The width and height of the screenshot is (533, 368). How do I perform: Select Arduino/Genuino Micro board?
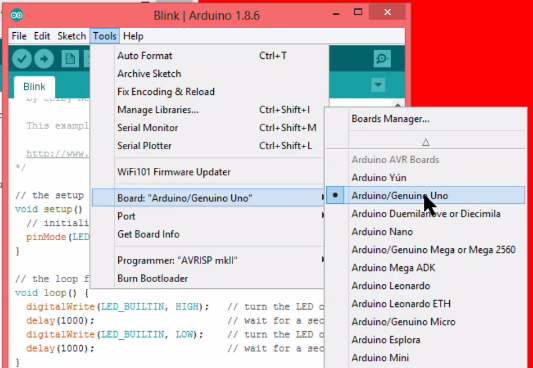tap(426, 322)
